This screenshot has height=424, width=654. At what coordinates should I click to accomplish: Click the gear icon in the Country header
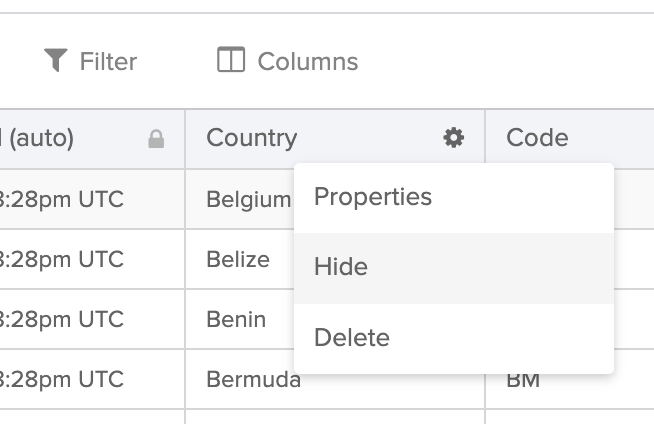click(x=454, y=138)
